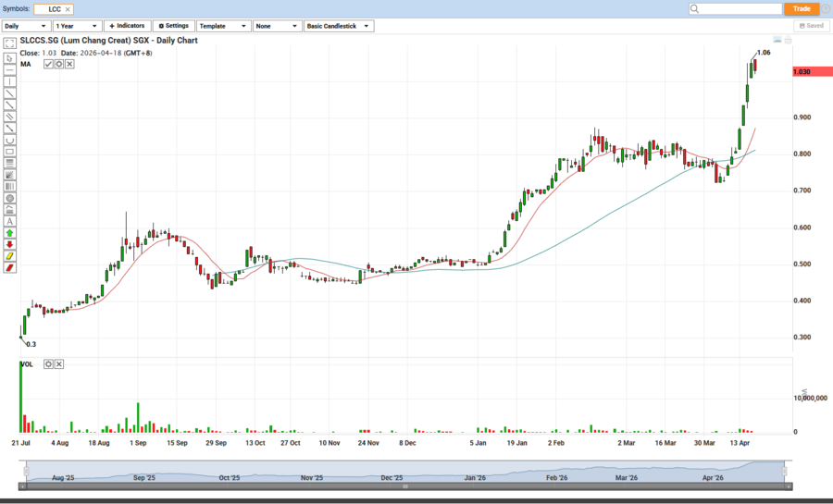833x504 pixels.
Task: Toggle MA indicator checkmark
Action: (x=48, y=64)
